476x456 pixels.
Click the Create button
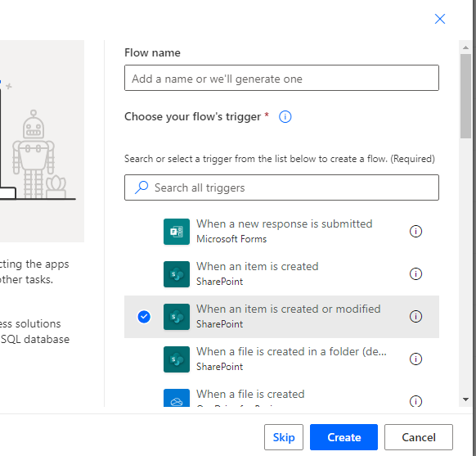click(x=344, y=437)
